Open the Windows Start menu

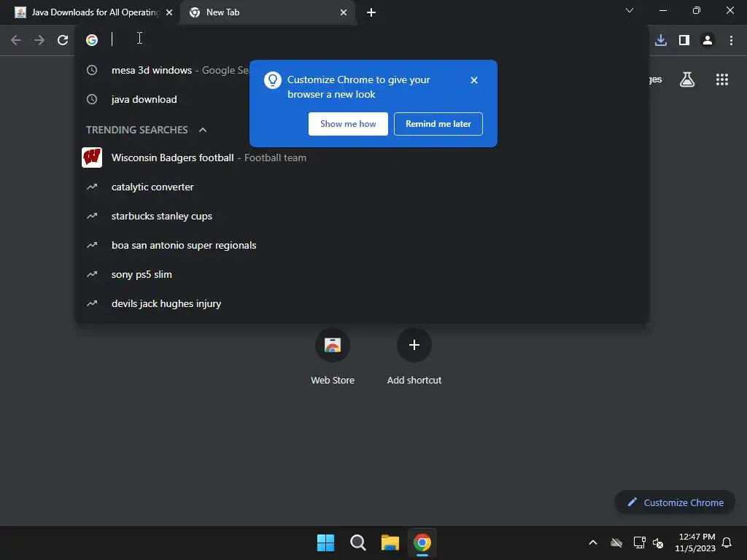click(x=325, y=542)
